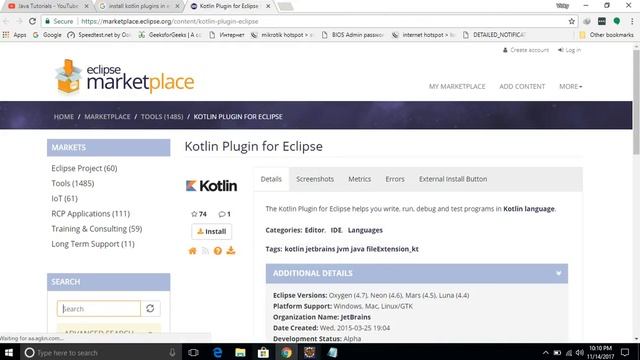Image resolution: width=640 pixels, height=360 pixels.
Task: Click the RSS feed icon under Install
Action: click(205, 251)
